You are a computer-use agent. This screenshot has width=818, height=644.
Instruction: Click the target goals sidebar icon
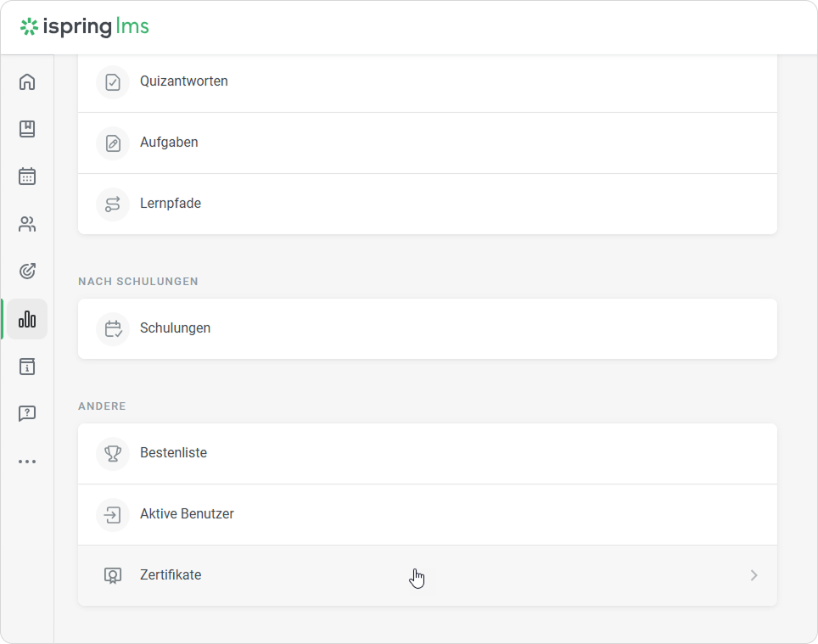(27, 272)
